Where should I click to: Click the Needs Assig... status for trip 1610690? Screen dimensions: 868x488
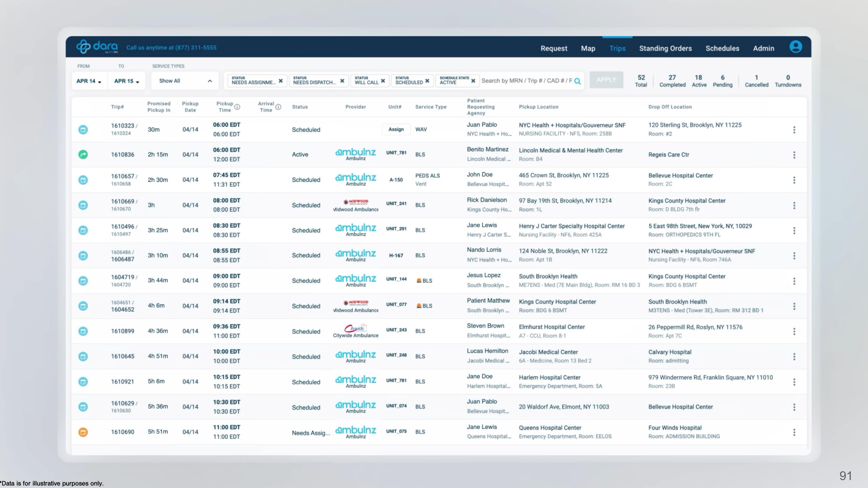coord(311,433)
